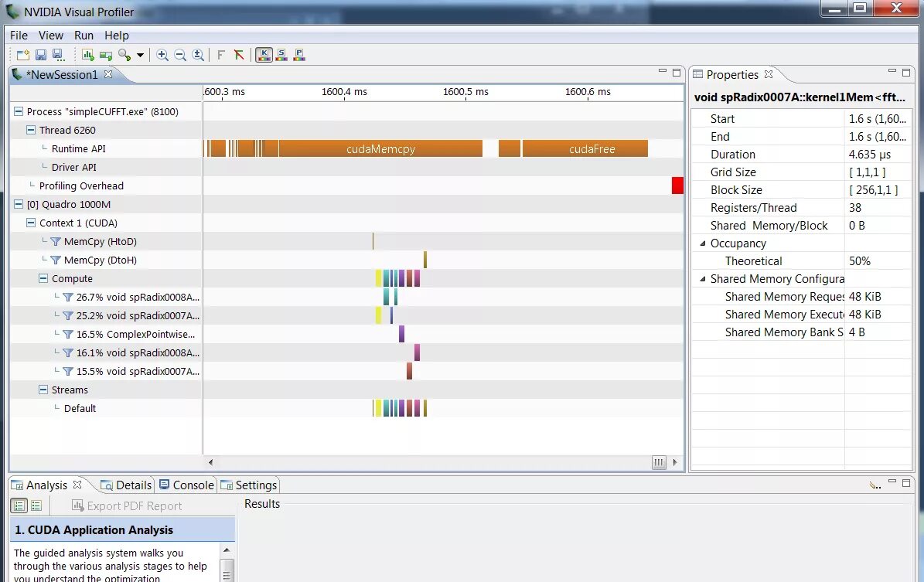The height and width of the screenshot is (582, 924).
Task: Close the *NewSession1 tab
Action: click(108, 74)
